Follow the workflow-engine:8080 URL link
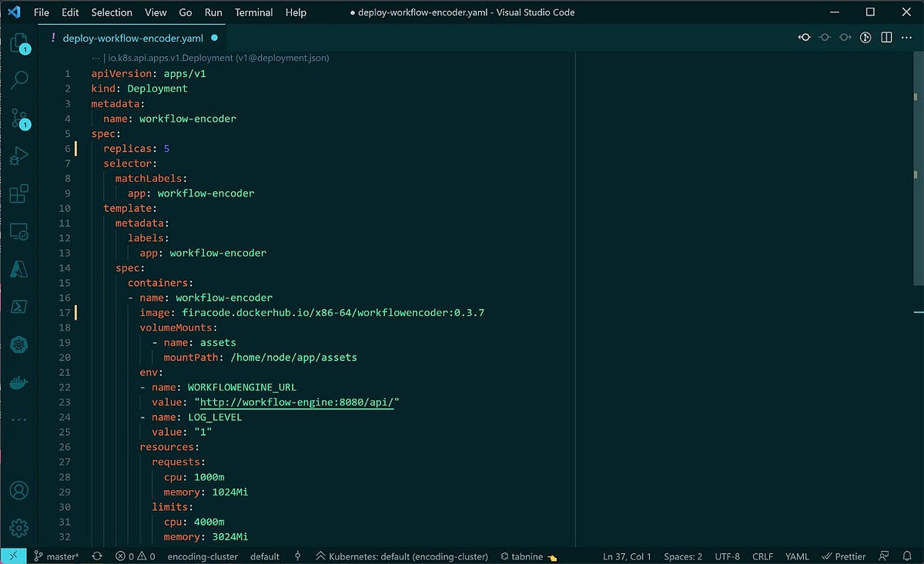 click(x=298, y=402)
